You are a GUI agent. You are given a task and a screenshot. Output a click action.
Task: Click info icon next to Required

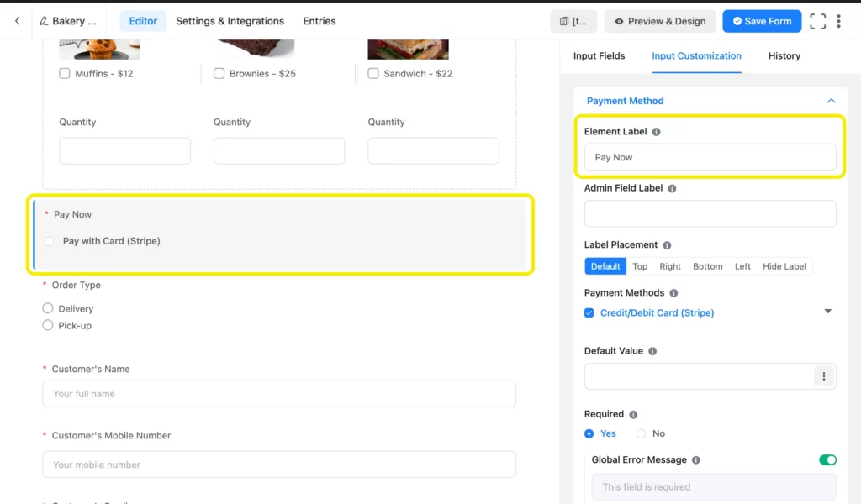click(633, 415)
